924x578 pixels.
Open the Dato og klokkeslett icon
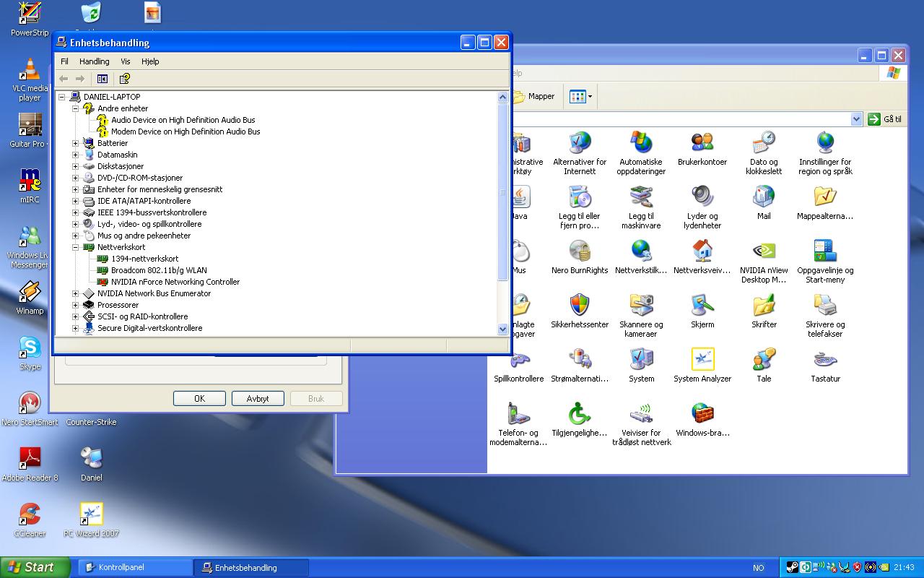pos(763,143)
